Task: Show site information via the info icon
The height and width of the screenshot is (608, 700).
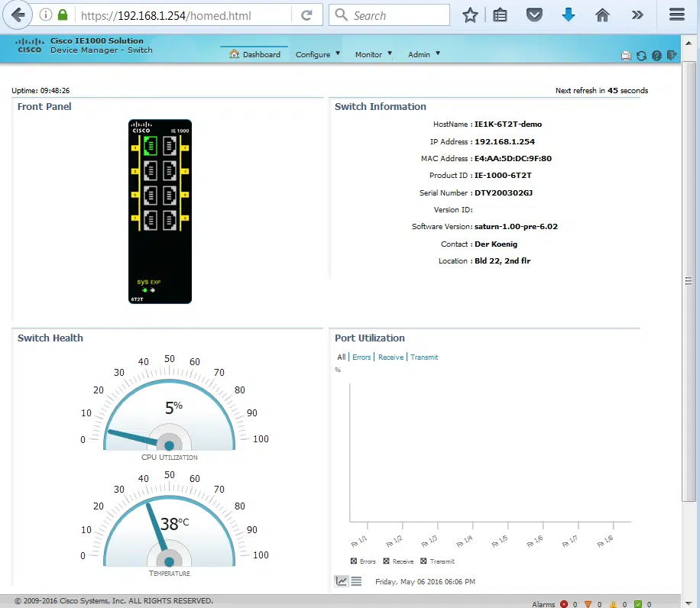Action: click(x=45, y=15)
